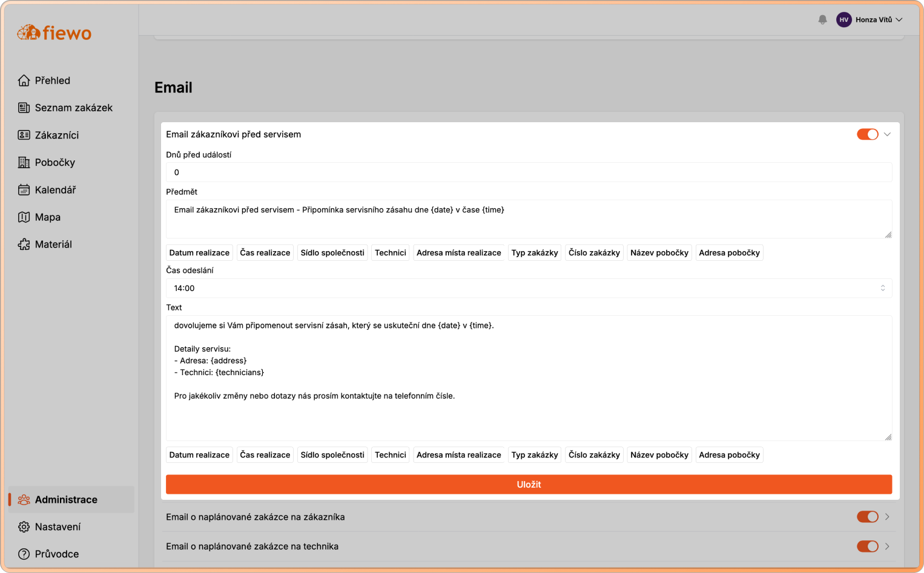This screenshot has width=924, height=573.
Task: Insert Sídlo společnosti into email text
Action: 332,455
